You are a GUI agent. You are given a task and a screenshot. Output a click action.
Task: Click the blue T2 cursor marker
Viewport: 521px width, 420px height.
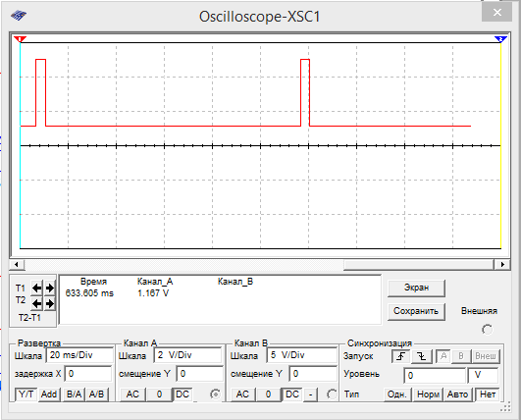pos(500,39)
